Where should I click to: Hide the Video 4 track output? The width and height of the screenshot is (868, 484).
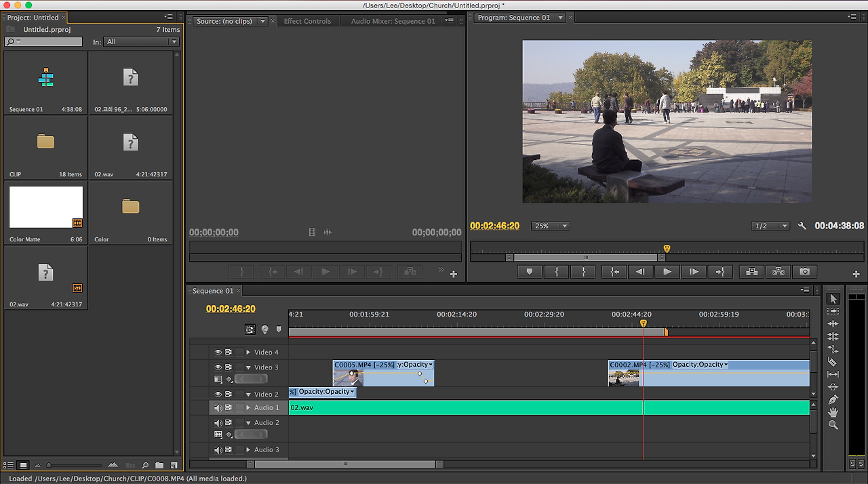tap(218, 352)
